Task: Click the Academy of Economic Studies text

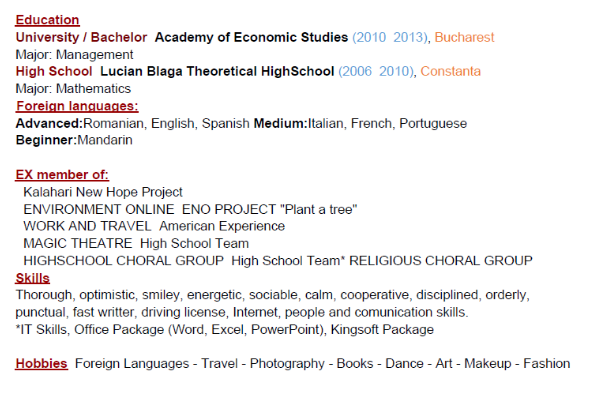Action: 251,37
